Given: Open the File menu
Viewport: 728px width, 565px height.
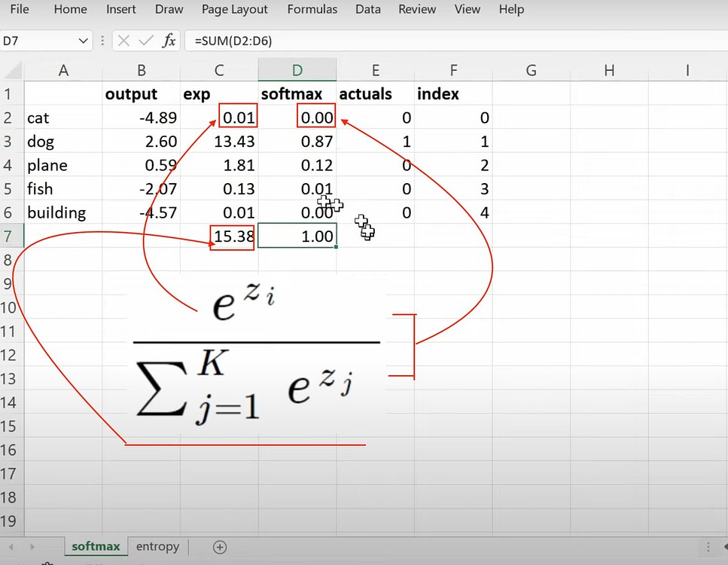Looking at the screenshot, I should [19, 10].
